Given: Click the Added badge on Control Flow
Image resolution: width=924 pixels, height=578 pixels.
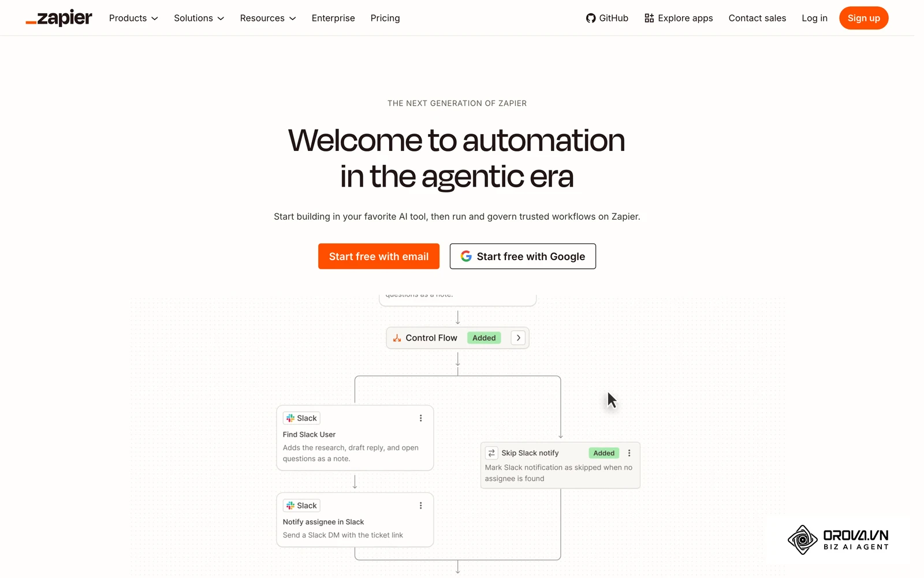Looking at the screenshot, I should pyautogui.click(x=484, y=338).
